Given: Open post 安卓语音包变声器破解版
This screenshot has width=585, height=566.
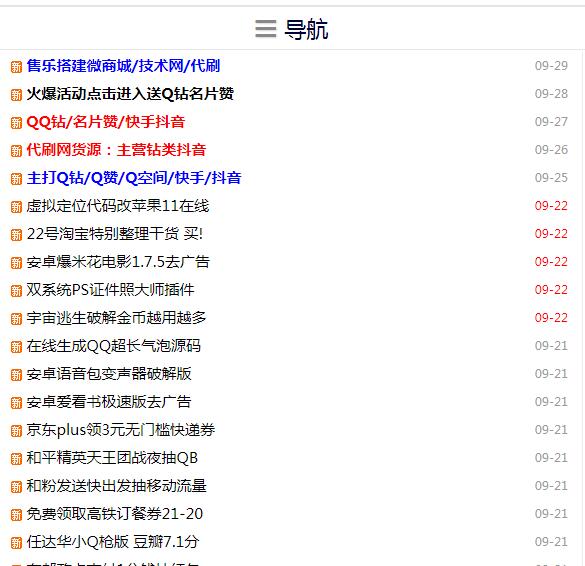Looking at the screenshot, I should (x=109, y=374).
